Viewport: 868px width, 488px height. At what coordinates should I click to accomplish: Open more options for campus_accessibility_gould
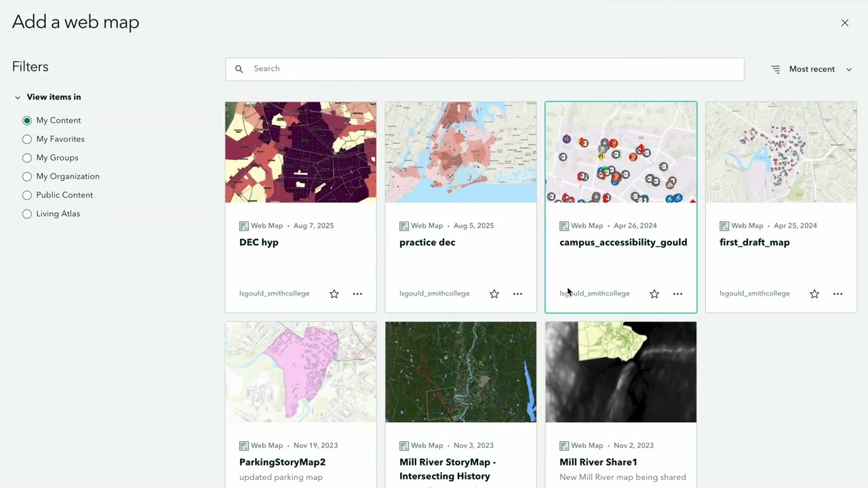click(677, 293)
